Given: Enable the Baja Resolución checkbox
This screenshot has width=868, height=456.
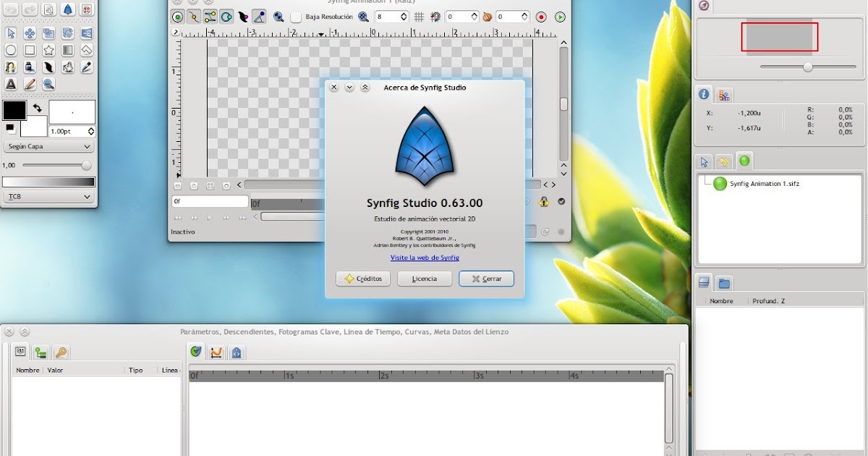Looking at the screenshot, I should [296, 17].
